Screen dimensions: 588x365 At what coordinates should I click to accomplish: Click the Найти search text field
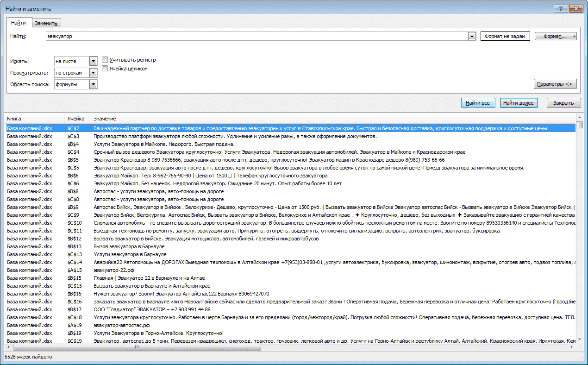click(x=257, y=36)
